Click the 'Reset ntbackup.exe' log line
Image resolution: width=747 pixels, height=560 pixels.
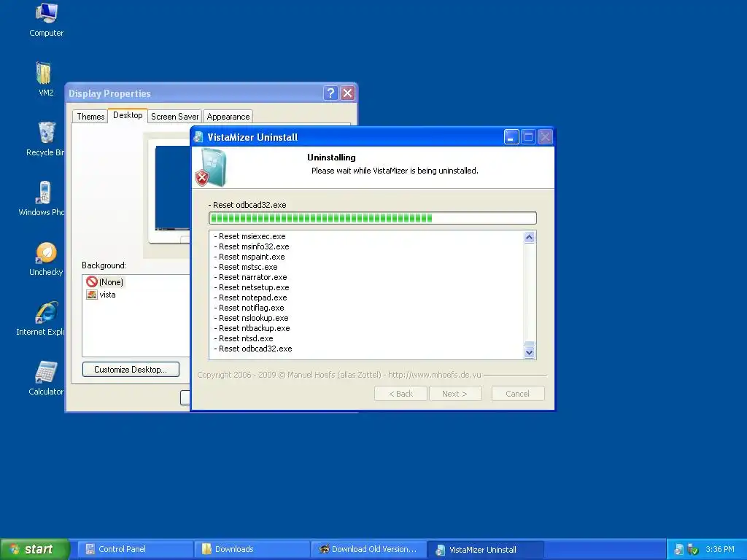click(252, 329)
